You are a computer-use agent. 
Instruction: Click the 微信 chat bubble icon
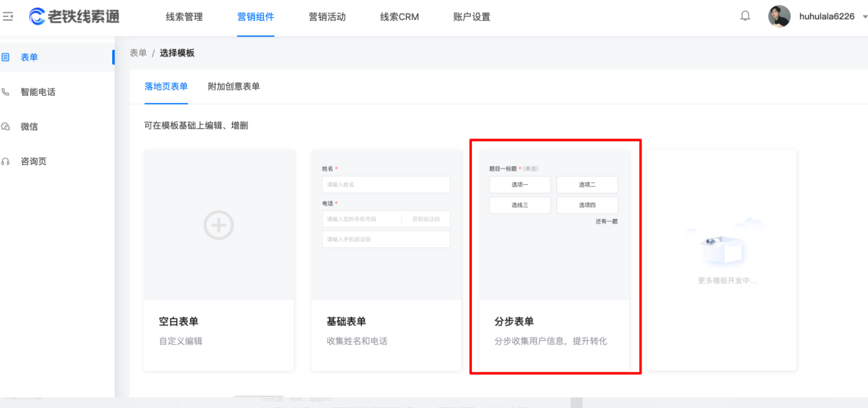pyautogui.click(x=7, y=126)
